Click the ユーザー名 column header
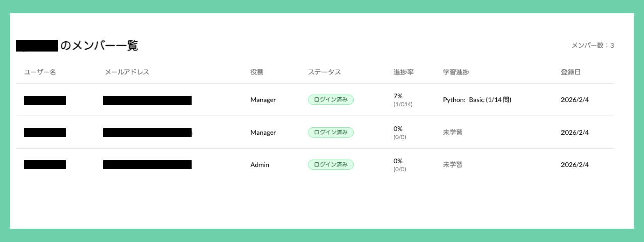Screen dimensions: 644x242 point(40,72)
